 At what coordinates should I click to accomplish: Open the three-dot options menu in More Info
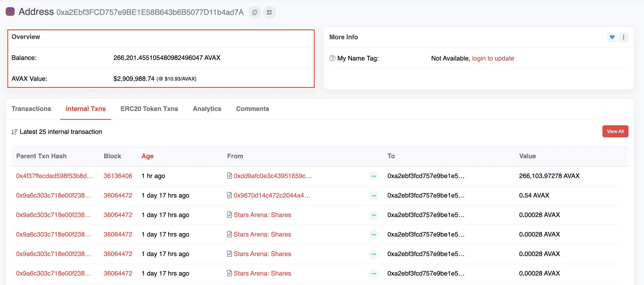point(623,37)
